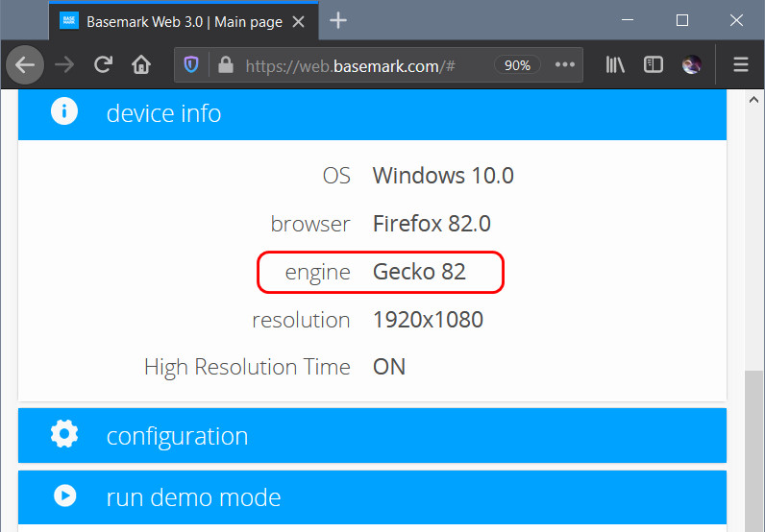This screenshot has height=532, width=765.
Task: Open the Firefox account avatar
Action: click(692, 64)
